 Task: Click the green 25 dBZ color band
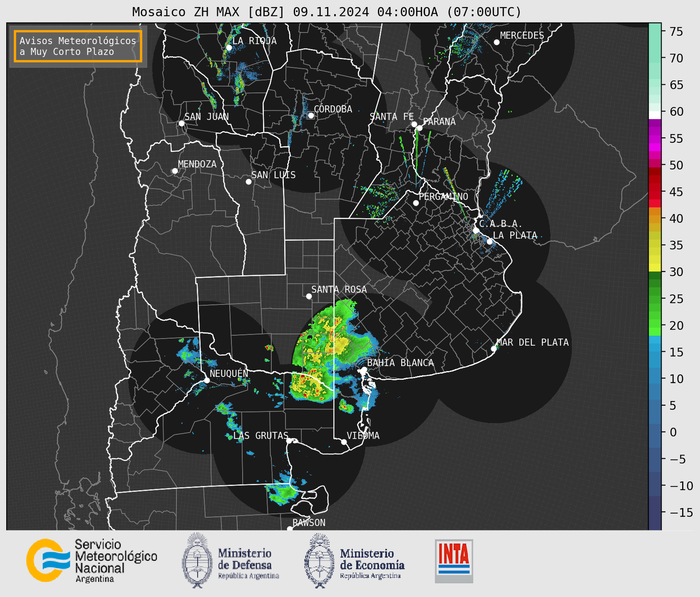tap(655, 299)
